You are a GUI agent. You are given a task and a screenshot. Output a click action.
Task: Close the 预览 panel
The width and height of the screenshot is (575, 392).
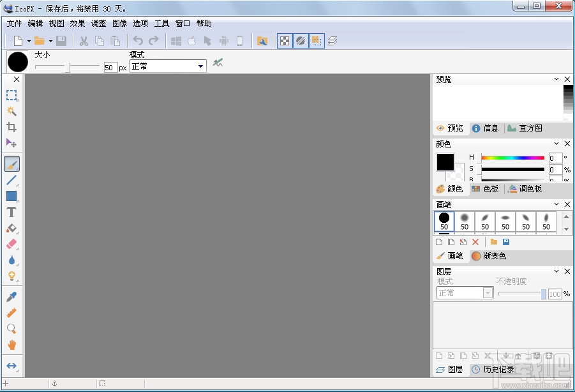[x=567, y=79]
